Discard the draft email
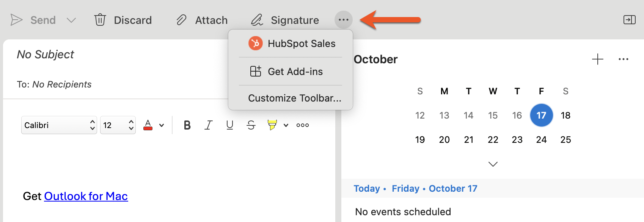 pyautogui.click(x=123, y=20)
